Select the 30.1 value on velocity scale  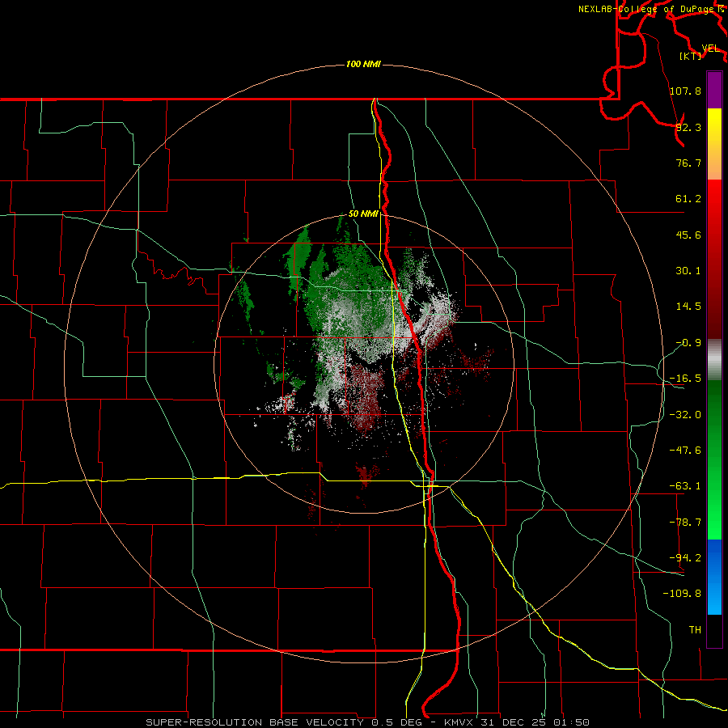click(x=688, y=271)
